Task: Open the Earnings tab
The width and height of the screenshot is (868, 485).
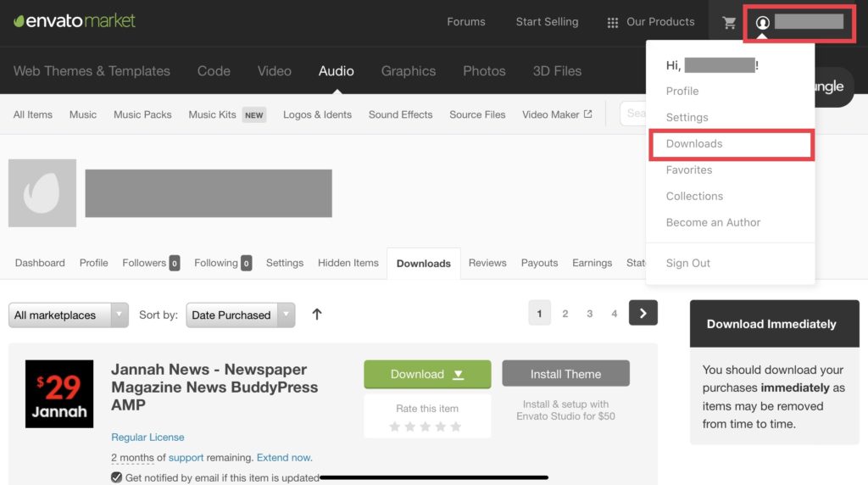Action: coord(592,263)
